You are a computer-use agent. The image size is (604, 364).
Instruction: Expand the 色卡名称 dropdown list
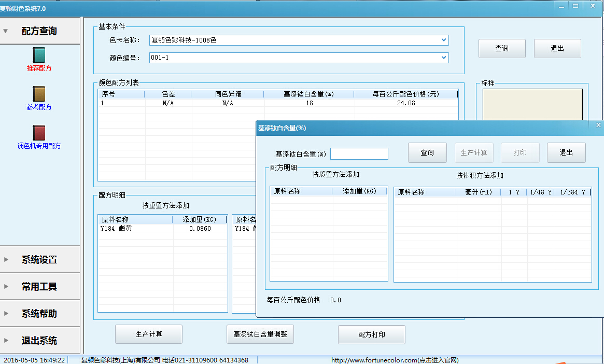444,40
